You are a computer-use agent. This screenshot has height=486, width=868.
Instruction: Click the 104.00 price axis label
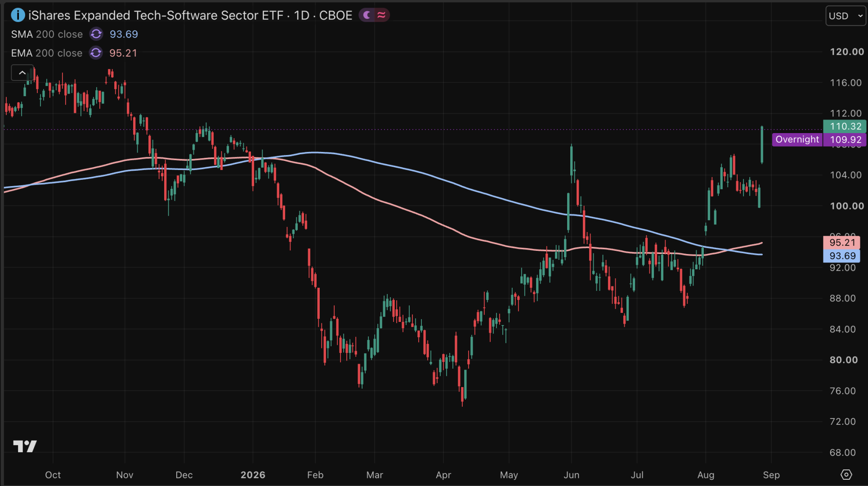point(846,175)
